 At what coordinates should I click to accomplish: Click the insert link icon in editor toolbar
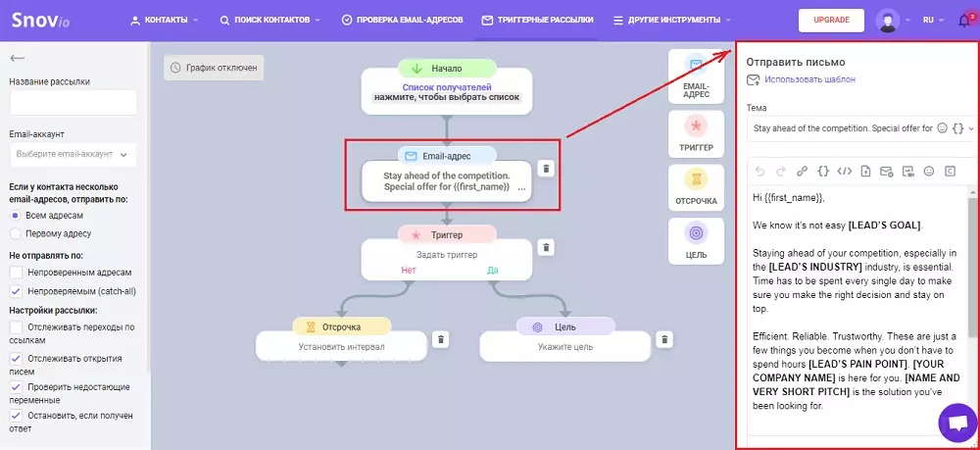802,172
